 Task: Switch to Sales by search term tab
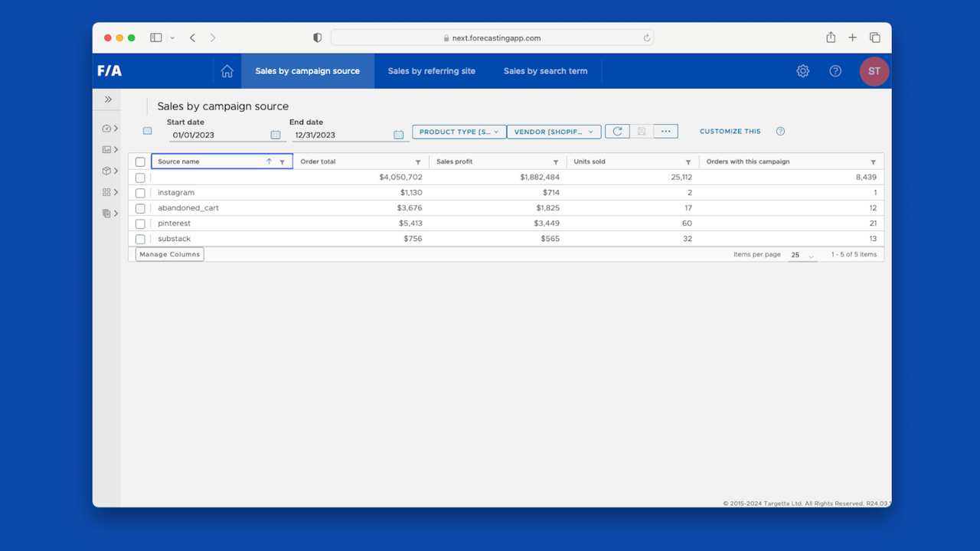point(546,71)
